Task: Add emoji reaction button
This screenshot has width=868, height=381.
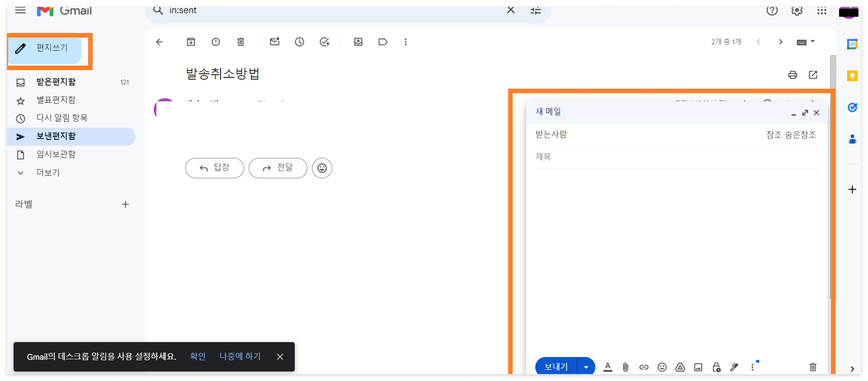Action: (322, 168)
